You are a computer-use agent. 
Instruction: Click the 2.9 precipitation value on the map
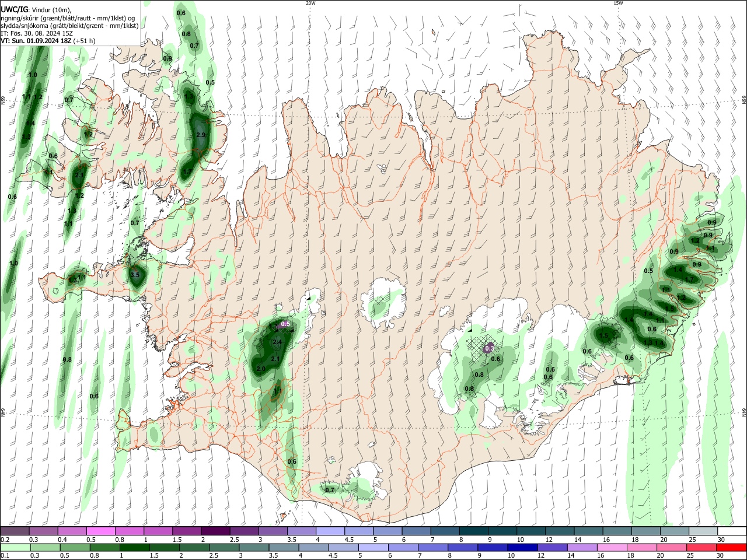tap(201, 135)
